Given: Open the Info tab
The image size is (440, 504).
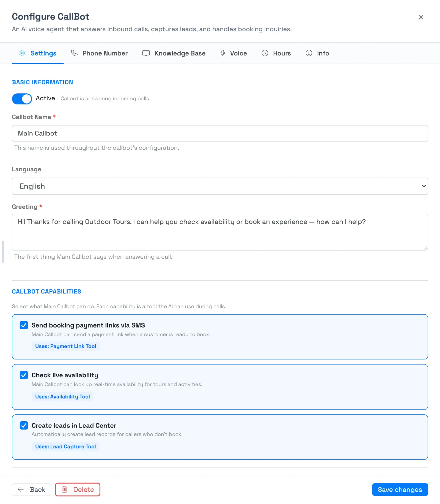Looking at the screenshot, I should [317, 53].
